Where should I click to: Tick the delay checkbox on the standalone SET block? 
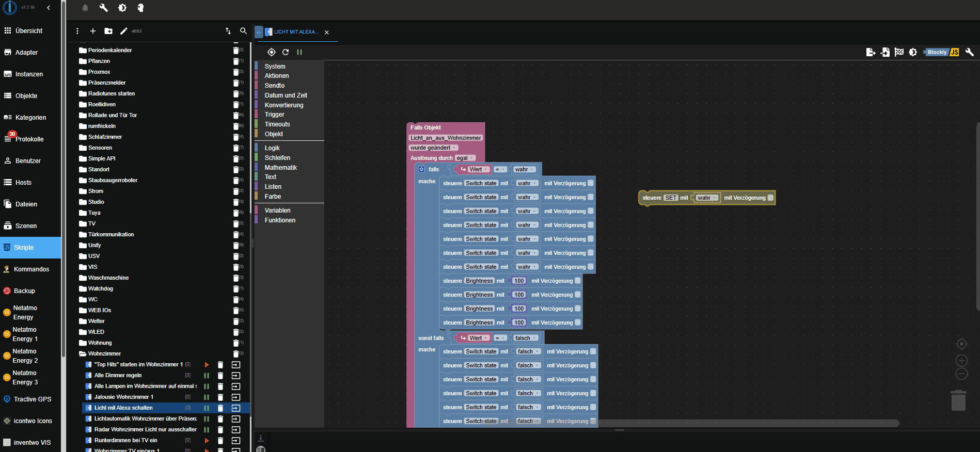[770, 198]
